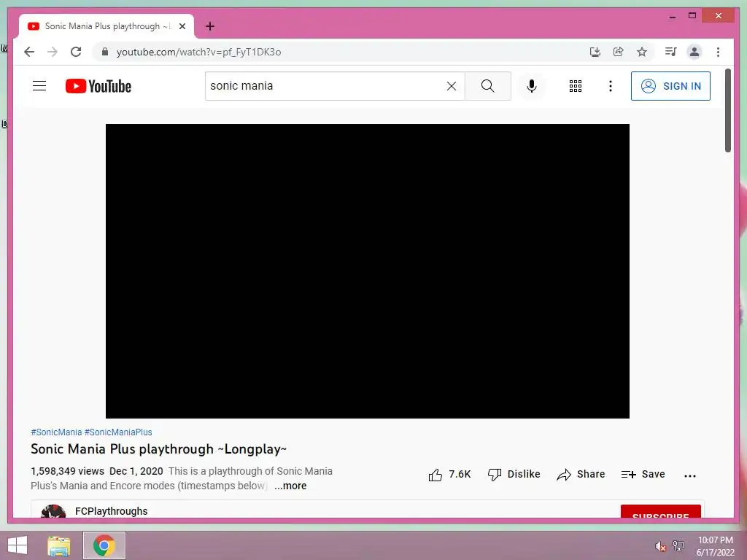Go back with the browser back arrow

coord(29,52)
